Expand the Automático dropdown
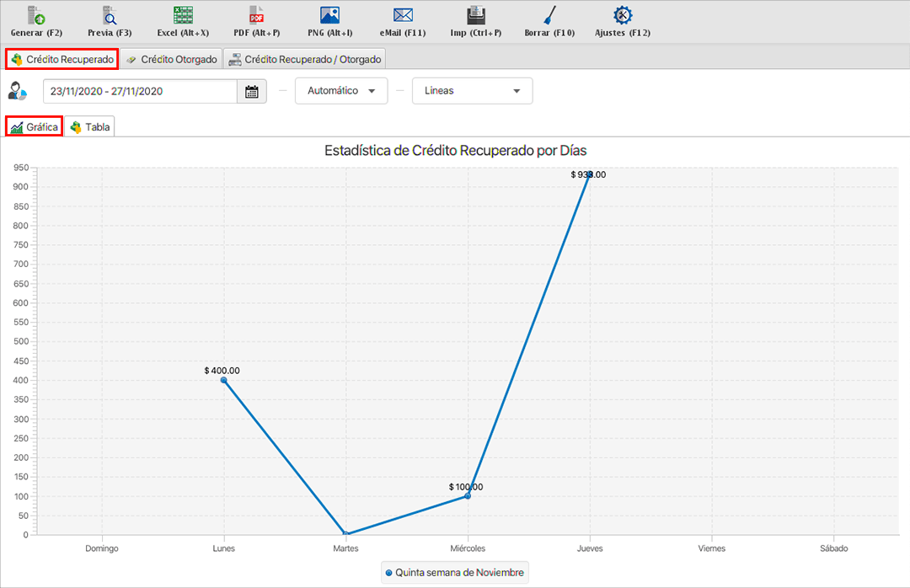This screenshot has height=588, width=910. point(340,91)
